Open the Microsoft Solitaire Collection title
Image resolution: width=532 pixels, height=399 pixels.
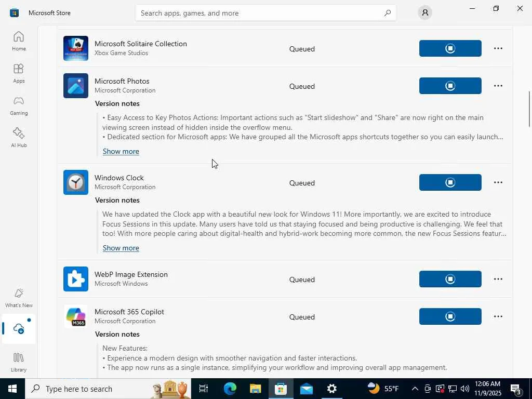click(x=140, y=44)
